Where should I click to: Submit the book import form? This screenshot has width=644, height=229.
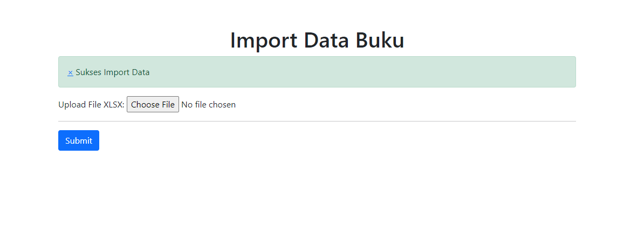(79, 140)
